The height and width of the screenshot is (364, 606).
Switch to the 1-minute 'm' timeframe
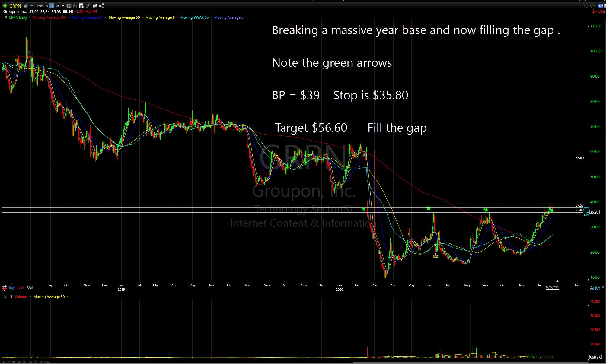point(32,6)
